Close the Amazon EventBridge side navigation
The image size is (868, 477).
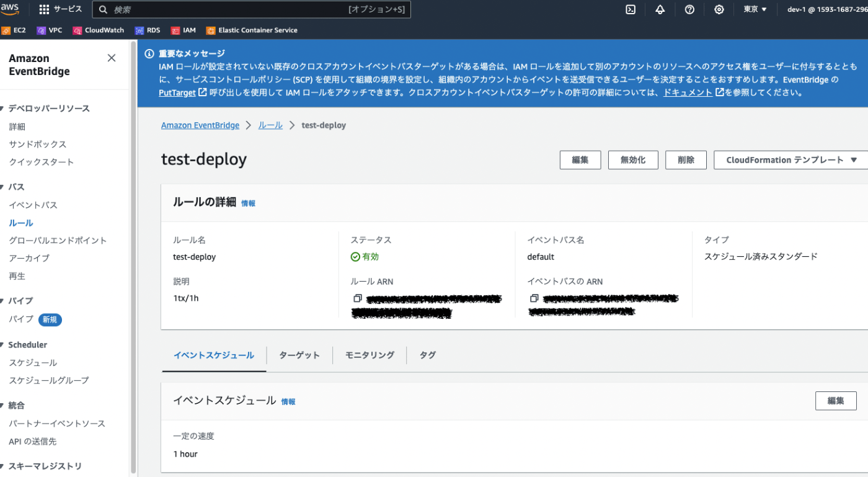[112, 58]
